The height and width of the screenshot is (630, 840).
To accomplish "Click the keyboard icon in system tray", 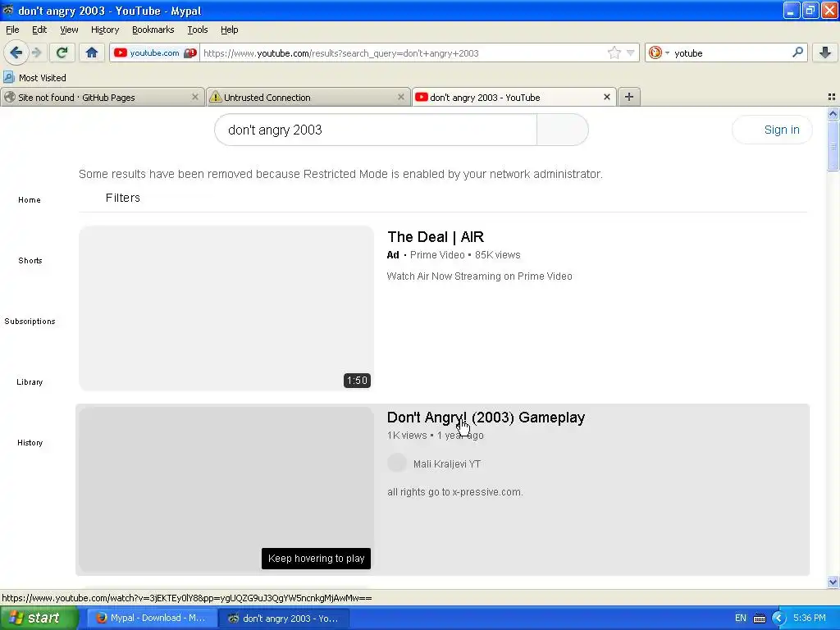I will click(x=760, y=619).
